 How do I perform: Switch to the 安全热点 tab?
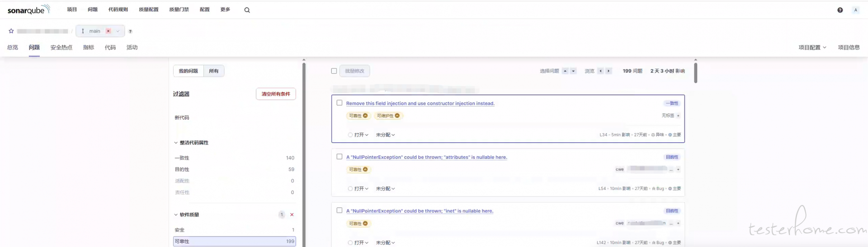click(x=61, y=47)
